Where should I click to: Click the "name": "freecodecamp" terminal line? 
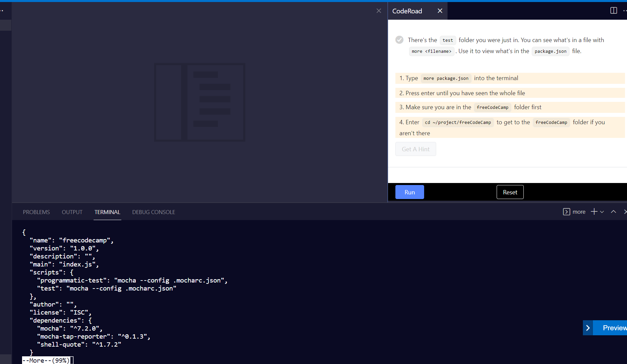click(x=72, y=240)
